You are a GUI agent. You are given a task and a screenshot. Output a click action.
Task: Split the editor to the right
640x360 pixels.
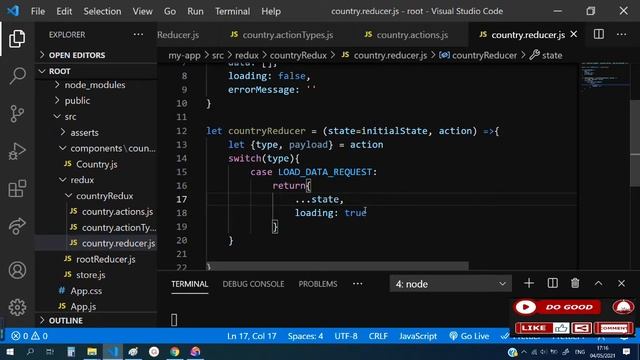599,34
